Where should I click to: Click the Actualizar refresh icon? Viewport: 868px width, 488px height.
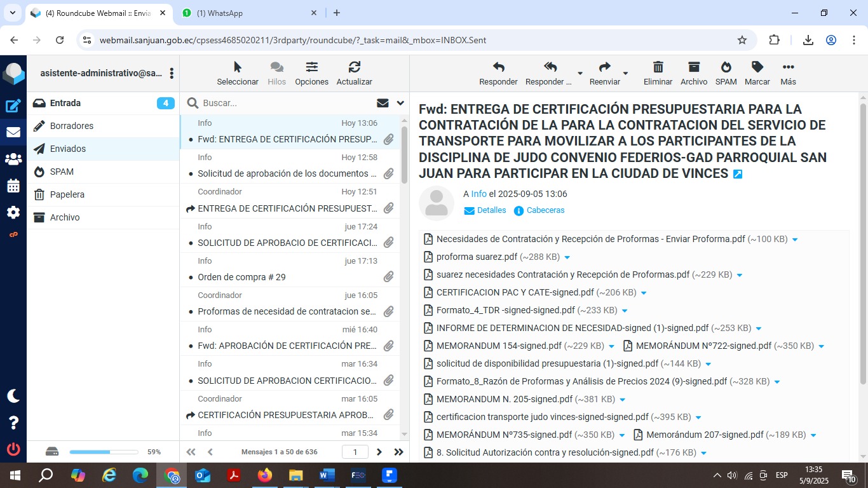(354, 67)
